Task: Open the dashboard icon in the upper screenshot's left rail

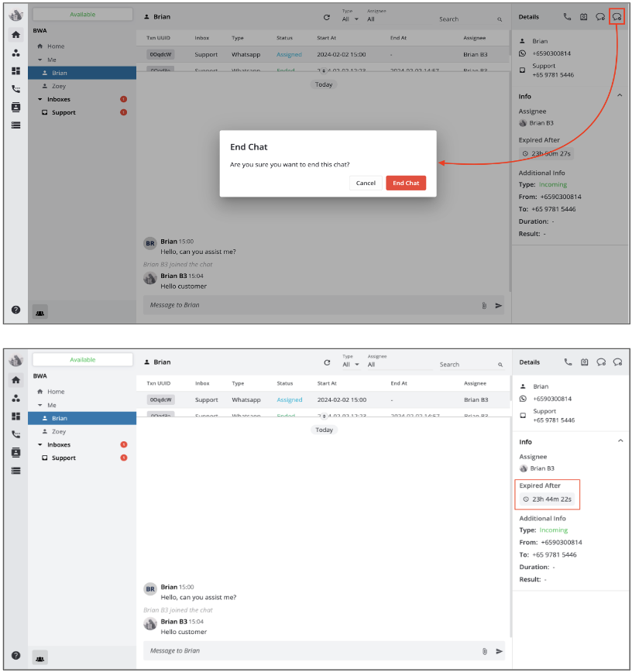Action: coord(15,70)
